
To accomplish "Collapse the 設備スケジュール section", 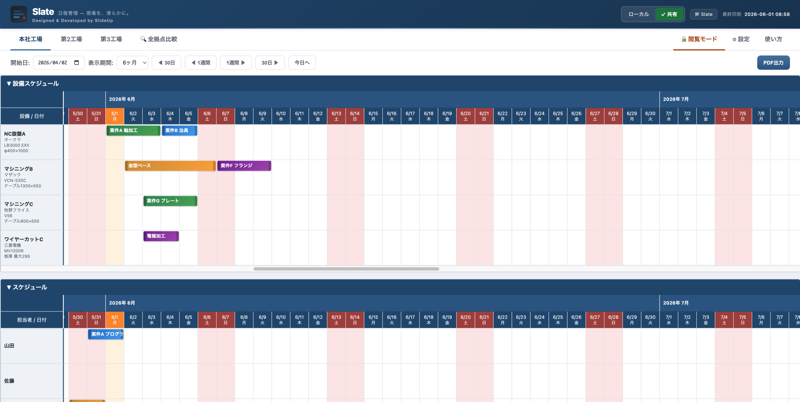I will pos(33,84).
